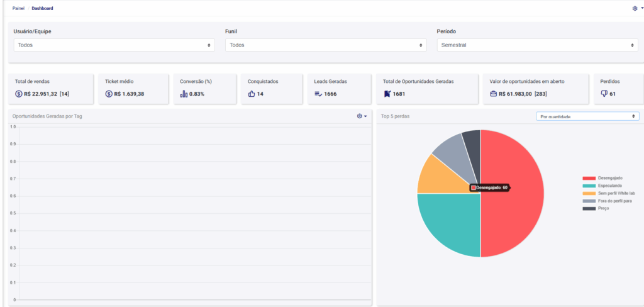Viewport: 644px width, 307px height.
Task: Click the thumbs-up icon in Conquistados card
Action: [x=252, y=94]
